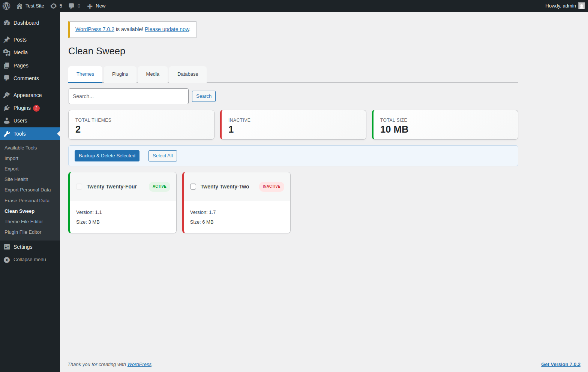This screenshot has height=372, width=588.
Task: Tick the Twenty Twenty-Four theme checkbox
Action: [x=79, y=187]
